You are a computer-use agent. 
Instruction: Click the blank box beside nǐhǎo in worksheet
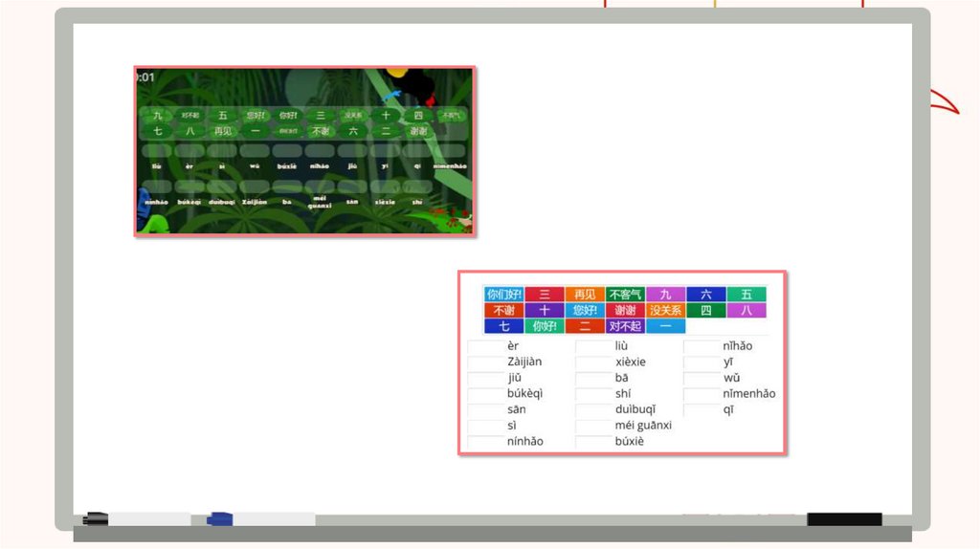[x=702, y=346]
